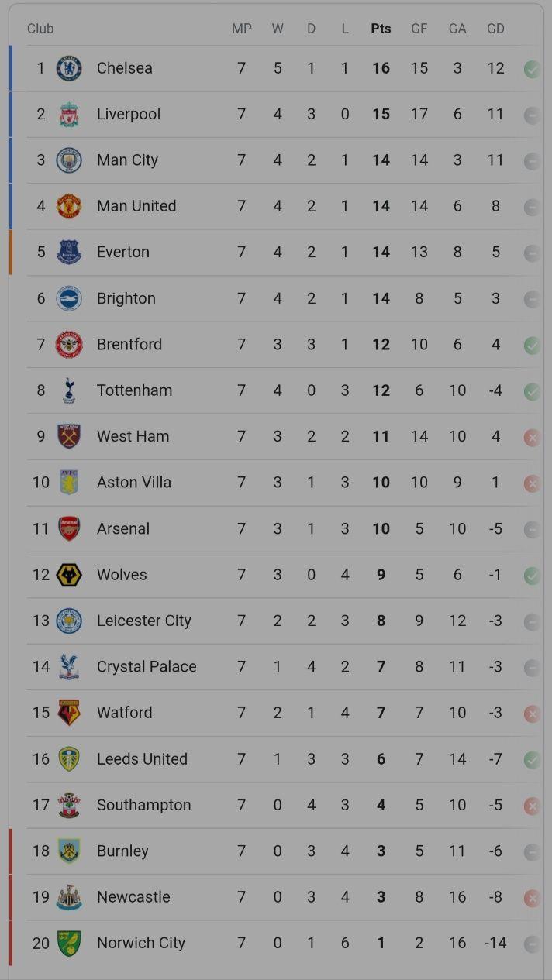Click the Chelsea club crest icon
552x980 pixels.
[69, 68]
